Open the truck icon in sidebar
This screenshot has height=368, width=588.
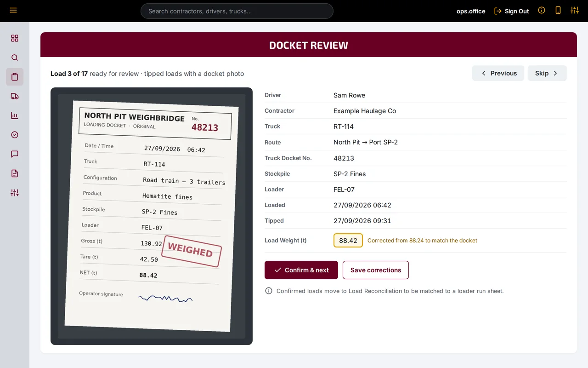15,96
